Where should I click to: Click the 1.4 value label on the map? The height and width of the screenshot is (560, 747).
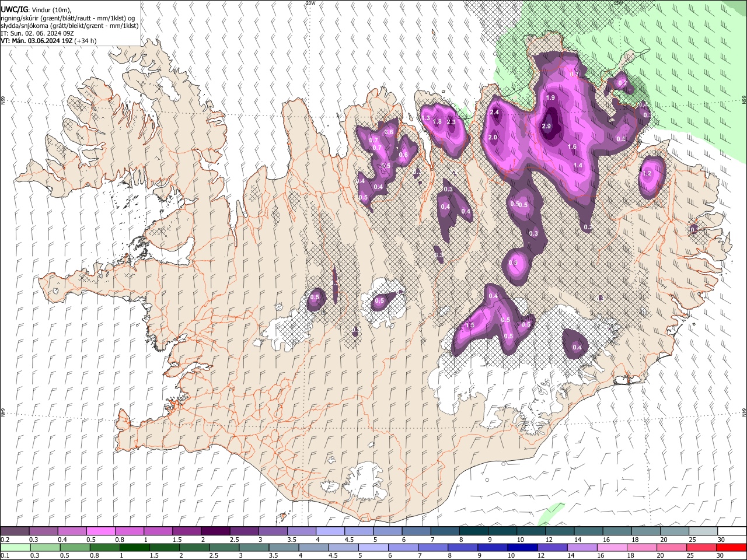578,166
